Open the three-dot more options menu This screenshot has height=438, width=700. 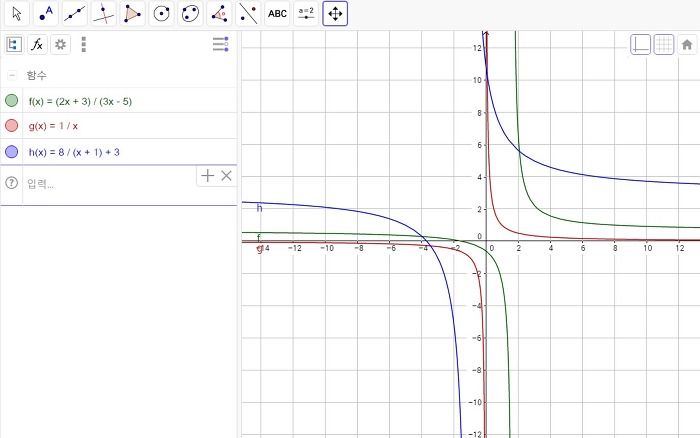click(x=84, y=44)
